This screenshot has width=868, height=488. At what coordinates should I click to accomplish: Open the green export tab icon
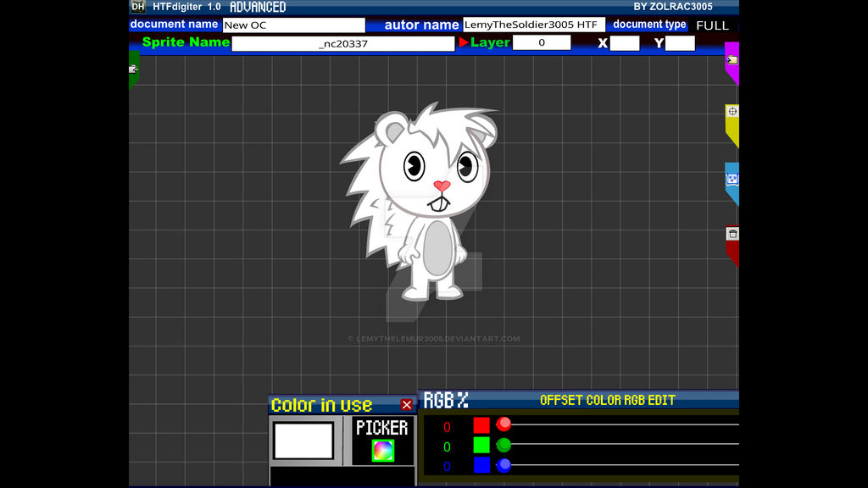click(133, 69)
